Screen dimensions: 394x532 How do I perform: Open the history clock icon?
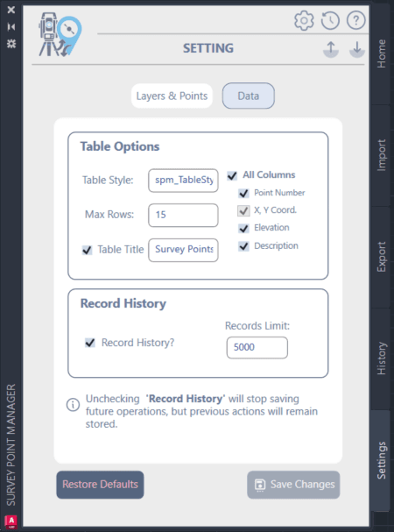[330, 21]
